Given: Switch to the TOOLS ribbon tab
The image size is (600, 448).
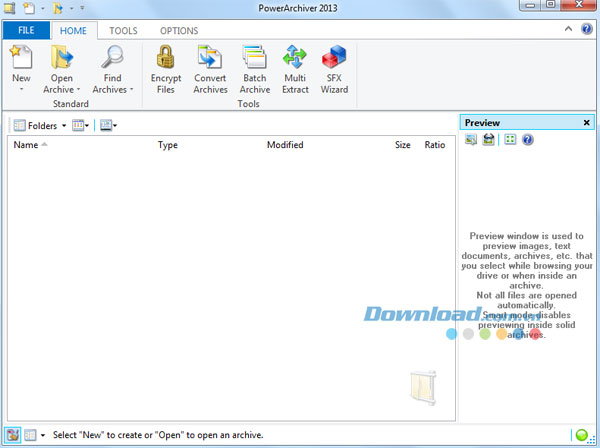Looking at the screenshot, I should 123,31.
